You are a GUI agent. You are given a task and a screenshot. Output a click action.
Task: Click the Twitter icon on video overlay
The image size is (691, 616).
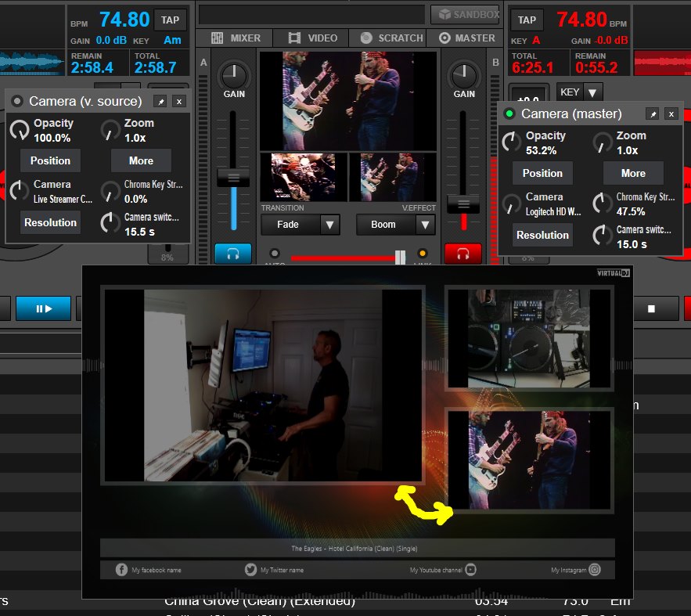tap(250, 569)
